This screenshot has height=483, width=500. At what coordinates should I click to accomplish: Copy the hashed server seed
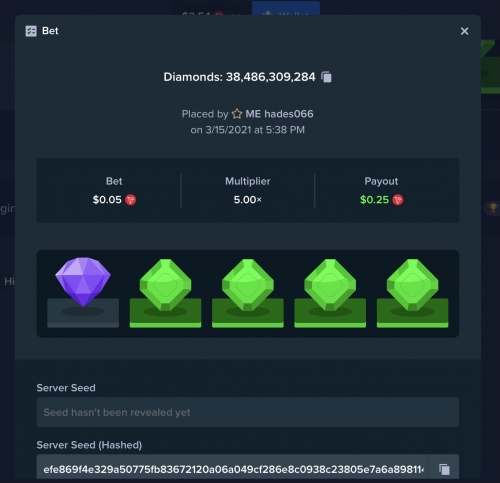[x=444, y=469]
